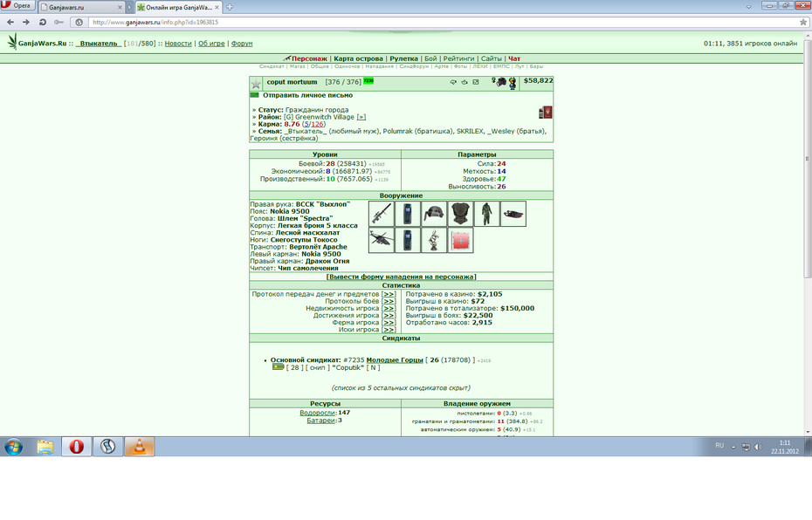This screenshot has height=520, width=812.
Task: Open Windows Explorer from the taskbar
Action: [x=45, y=447]
